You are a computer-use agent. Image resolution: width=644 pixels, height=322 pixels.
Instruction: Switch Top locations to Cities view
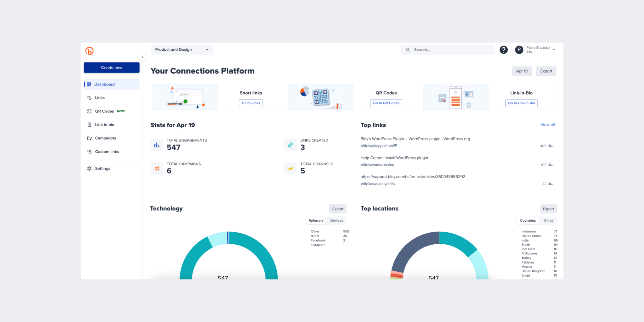click(x=548, y=220)
